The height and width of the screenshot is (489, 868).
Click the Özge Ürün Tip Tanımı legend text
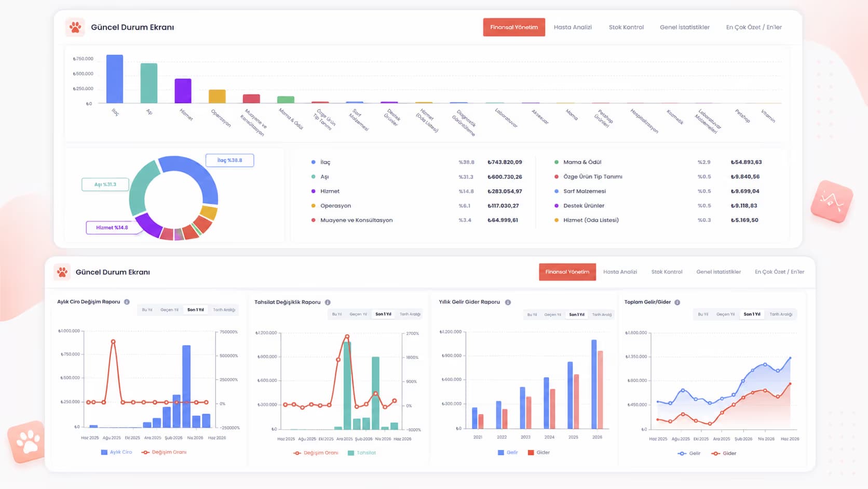pos(593,177)
